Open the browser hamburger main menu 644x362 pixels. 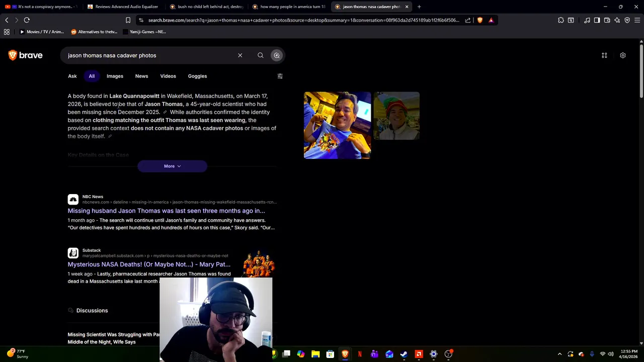tap(637, 20)
